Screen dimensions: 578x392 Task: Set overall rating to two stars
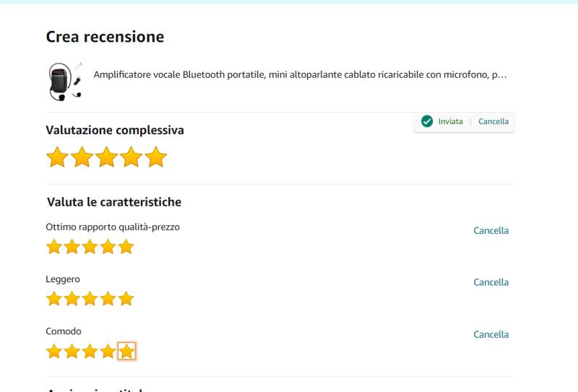click(82, 157)
